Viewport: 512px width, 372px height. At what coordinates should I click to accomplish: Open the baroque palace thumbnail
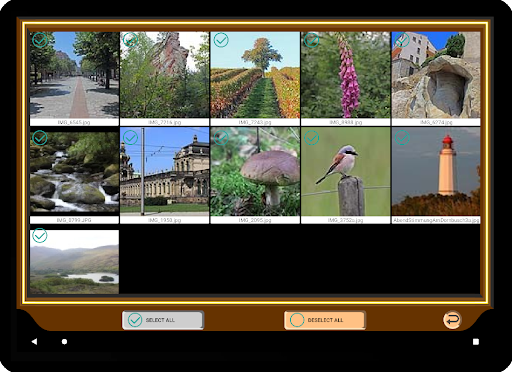[x=165, y=172]
